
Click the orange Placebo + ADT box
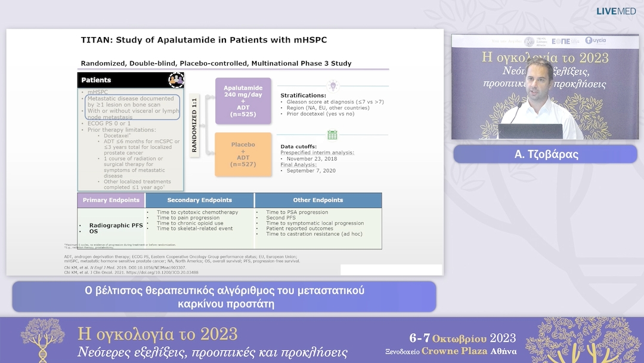pos(243,154)
